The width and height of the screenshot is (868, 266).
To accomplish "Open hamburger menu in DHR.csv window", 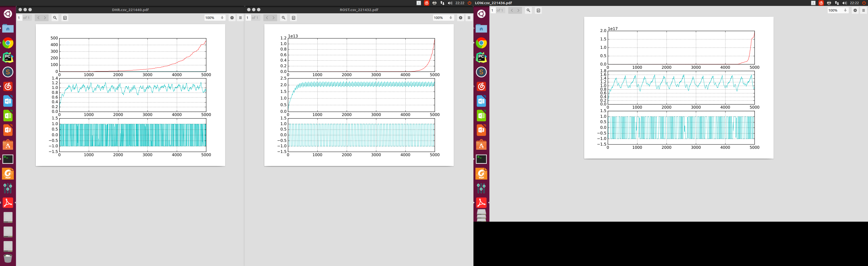I will tap(240, 18).
